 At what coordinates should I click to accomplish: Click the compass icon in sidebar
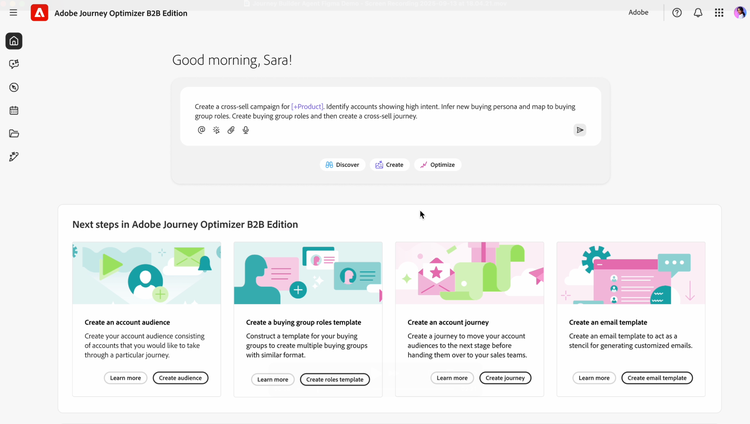click(14, 88)
